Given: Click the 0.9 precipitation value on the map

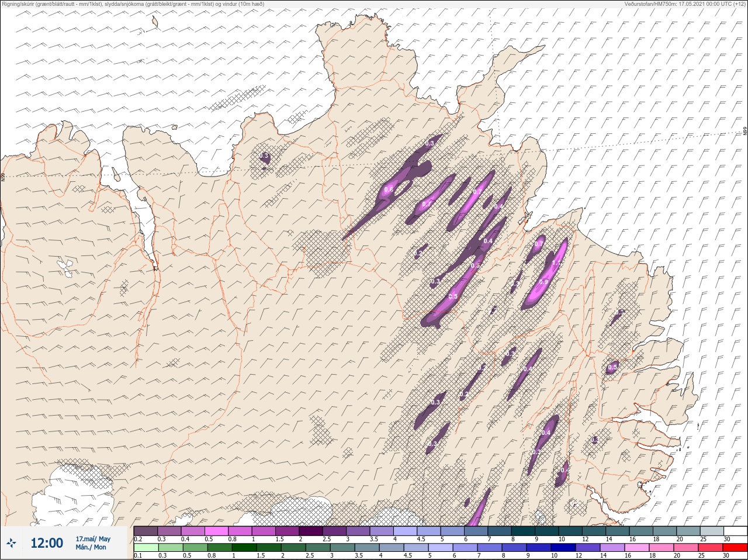Looking at the screenshot, I should click(543, 282).
